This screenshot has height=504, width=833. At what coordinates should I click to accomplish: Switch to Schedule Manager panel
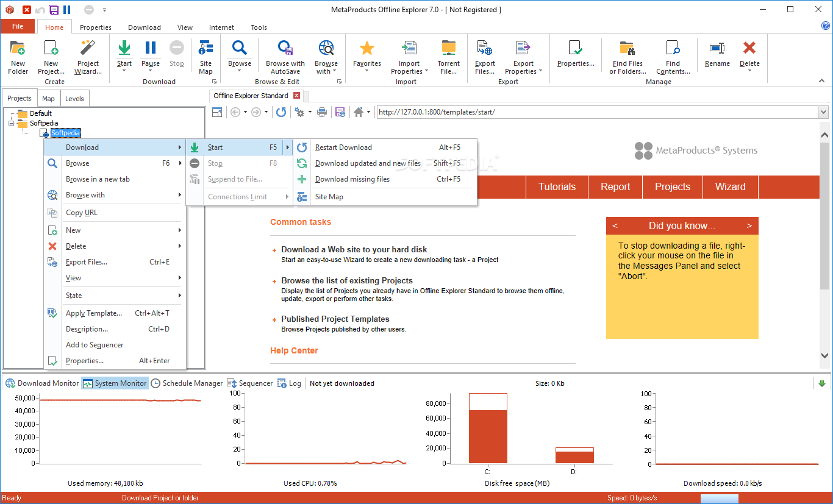[x=187, y=383]
